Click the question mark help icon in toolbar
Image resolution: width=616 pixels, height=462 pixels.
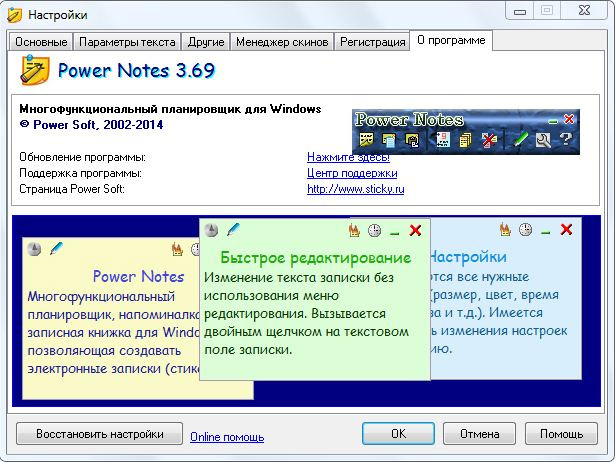tap(566, 139)
